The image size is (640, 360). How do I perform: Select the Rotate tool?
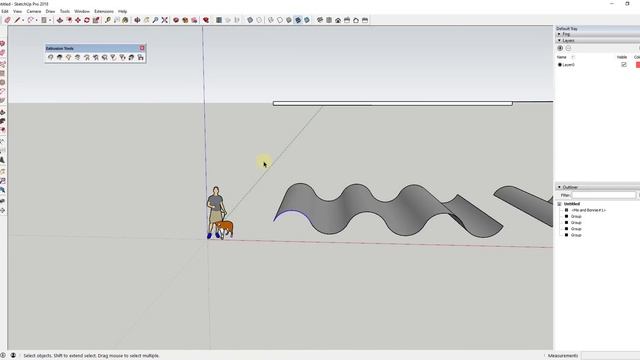[x=87, y=20]
